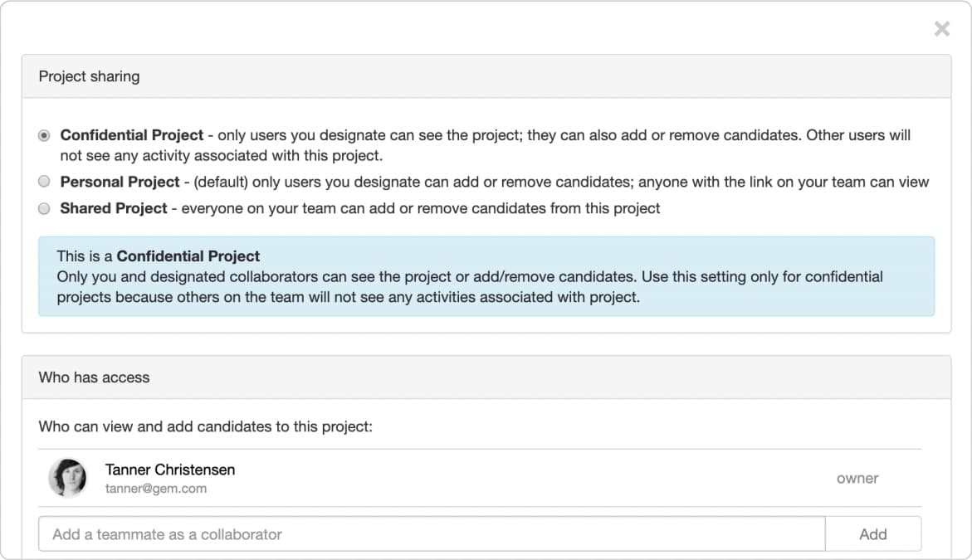The height and width of the screenshot is (560, 972).
Task: Click the teammate collaborator input field
Action: point(431,533)
